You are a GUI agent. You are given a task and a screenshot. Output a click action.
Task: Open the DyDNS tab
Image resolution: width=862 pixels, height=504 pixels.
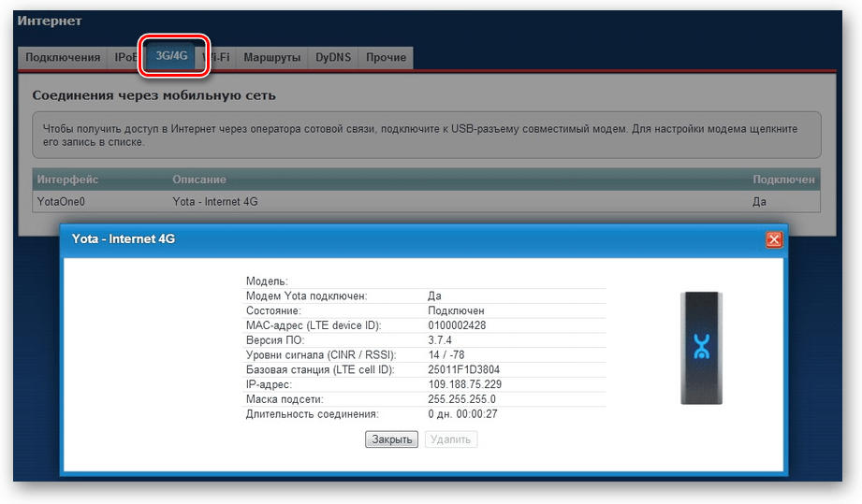coord(333,58)
